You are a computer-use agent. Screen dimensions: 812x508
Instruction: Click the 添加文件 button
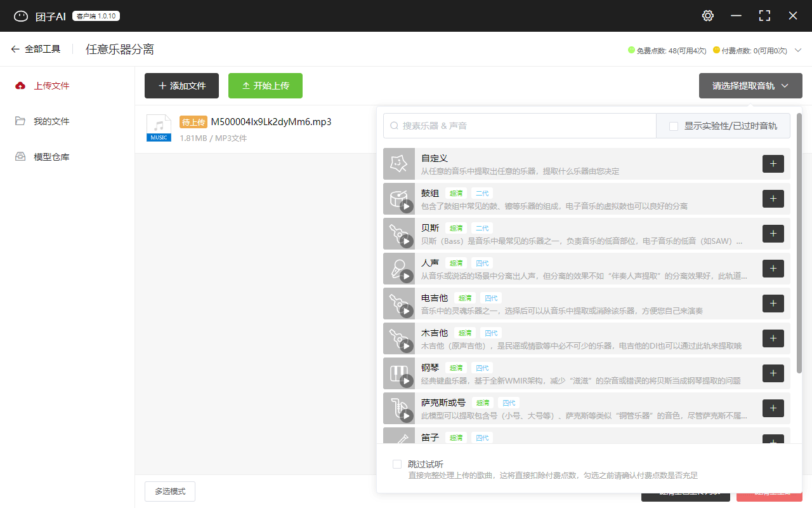181,86
